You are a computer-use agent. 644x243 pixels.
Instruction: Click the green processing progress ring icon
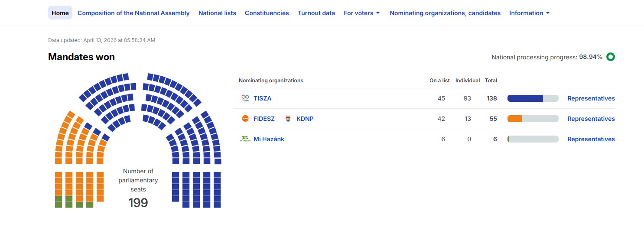tap(611, 57)
